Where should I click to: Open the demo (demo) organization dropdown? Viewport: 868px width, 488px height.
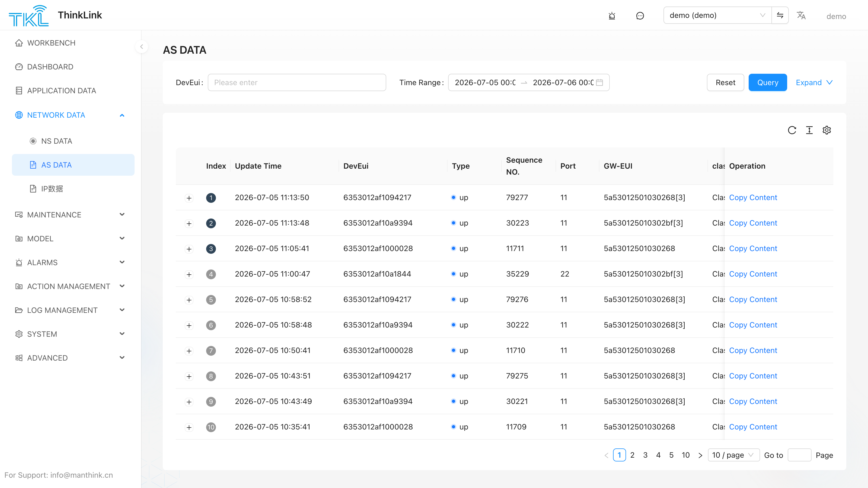pos(717,15)
